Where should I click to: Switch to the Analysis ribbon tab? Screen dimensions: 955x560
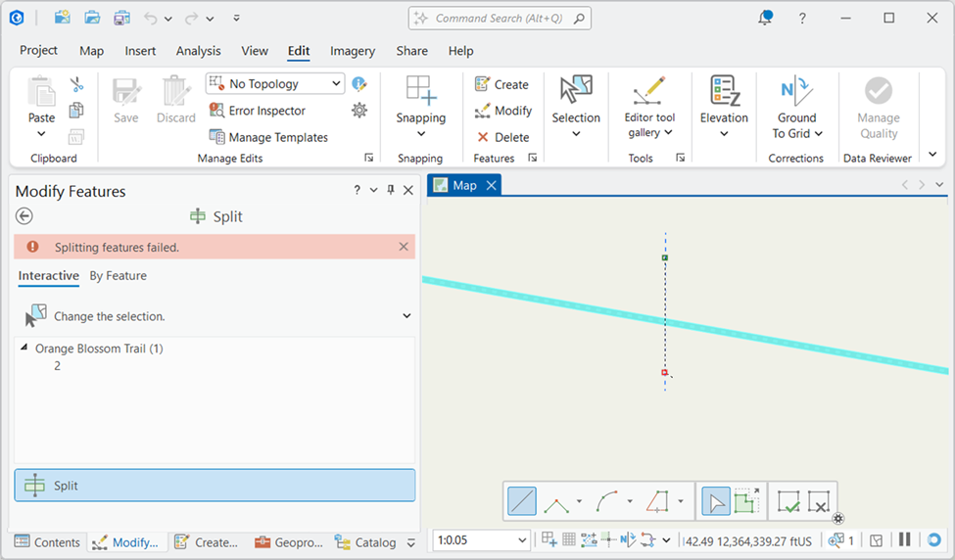[199, 51]
